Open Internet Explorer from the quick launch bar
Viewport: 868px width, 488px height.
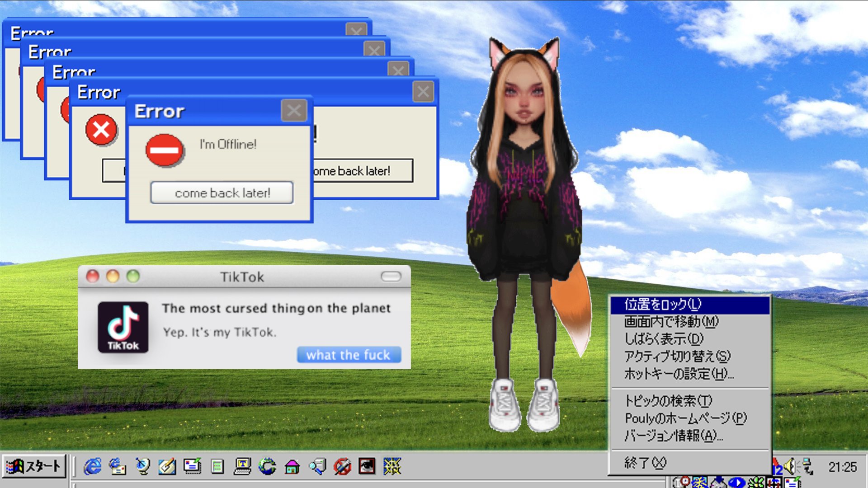click(92, 466)
